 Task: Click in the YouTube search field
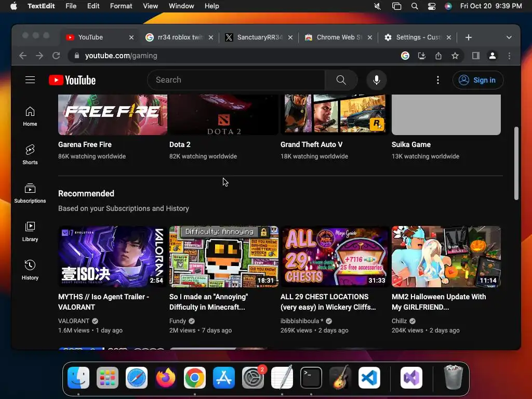point(236,80)
